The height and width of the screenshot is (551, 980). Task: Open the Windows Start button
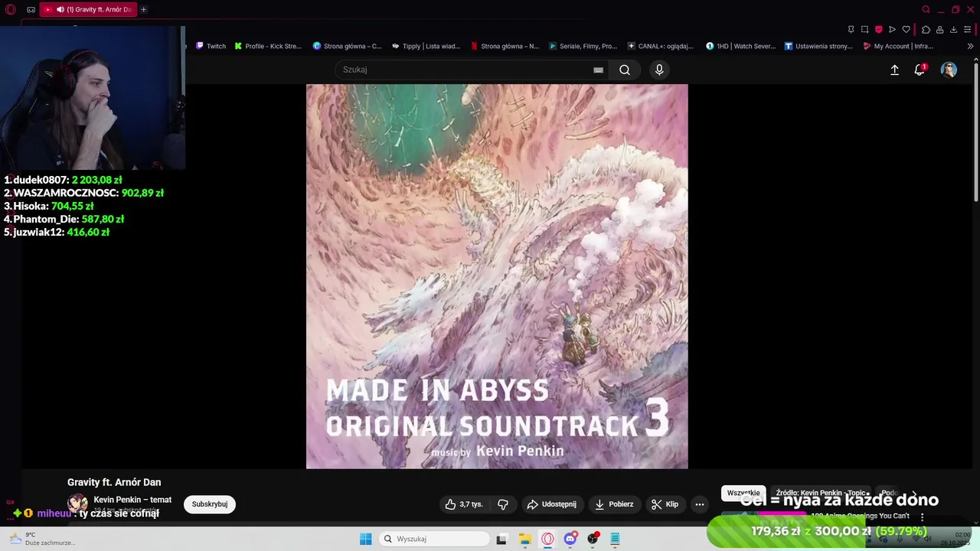tap(365, 539)
